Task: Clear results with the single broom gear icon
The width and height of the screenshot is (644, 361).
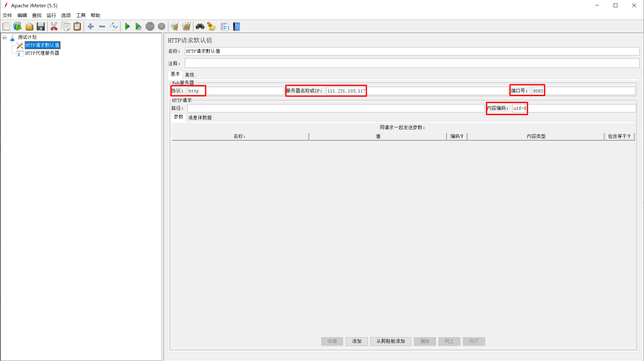Action: (x=174, y=27)
